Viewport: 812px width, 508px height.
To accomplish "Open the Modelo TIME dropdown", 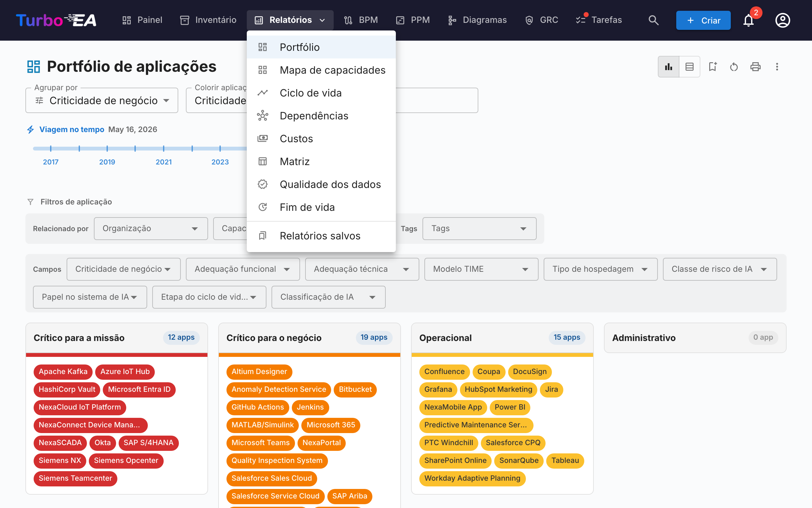I will 481,269.
